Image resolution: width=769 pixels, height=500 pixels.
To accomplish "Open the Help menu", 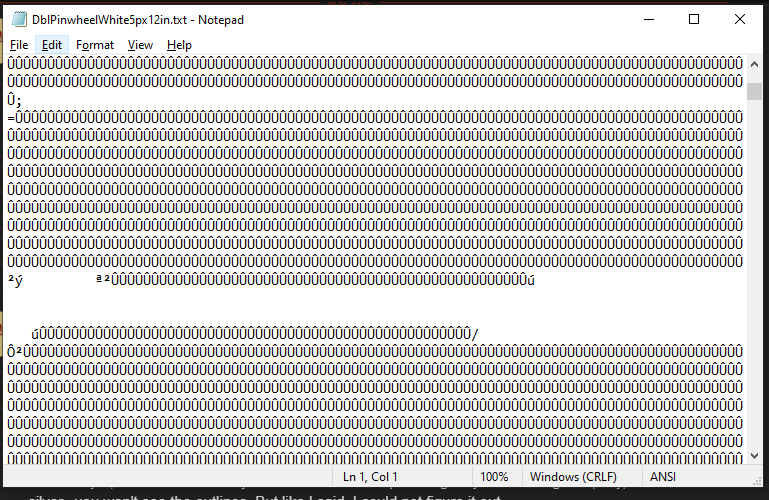I will pyautogui.click(x=179, y=45).
